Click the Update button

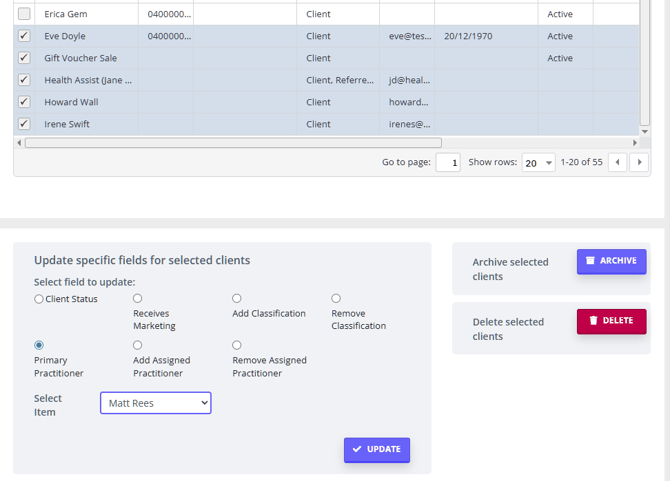point(377,450)
